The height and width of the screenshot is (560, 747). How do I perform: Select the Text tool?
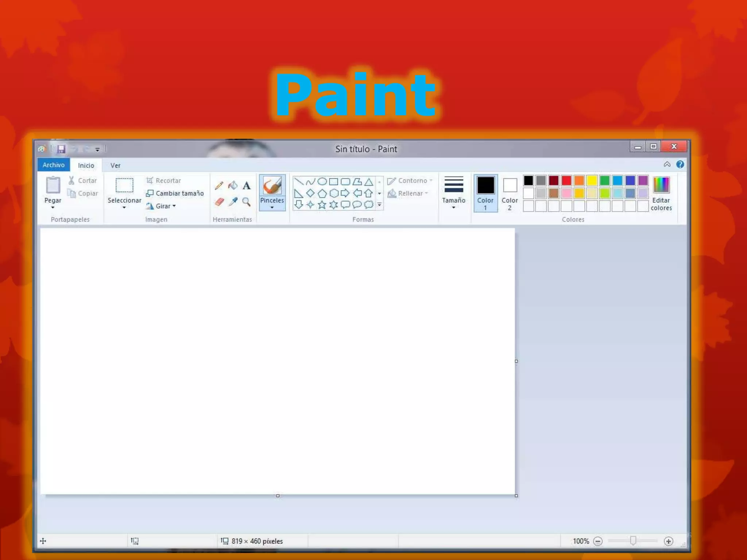[247, 186]
